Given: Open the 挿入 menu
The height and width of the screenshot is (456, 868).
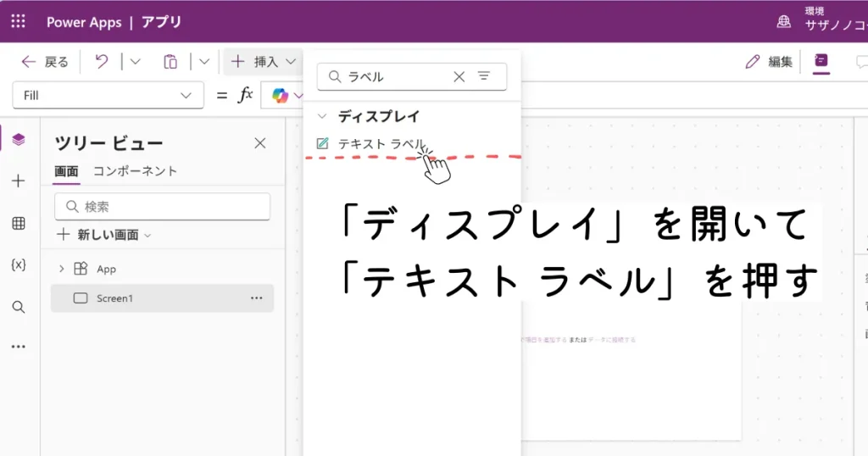Looking at the screenshot, I should click(264, 62).
